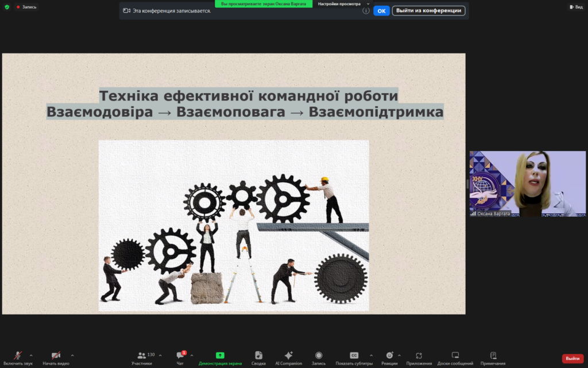Toggle captions with Показать субтитры

coord(354,356)
